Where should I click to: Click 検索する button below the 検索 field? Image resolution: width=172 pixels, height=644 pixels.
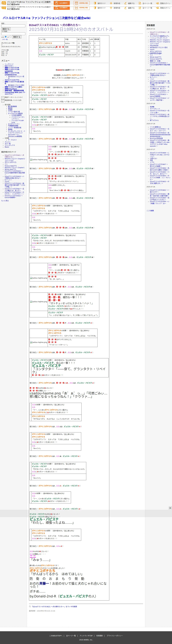(x=6, y=29)
